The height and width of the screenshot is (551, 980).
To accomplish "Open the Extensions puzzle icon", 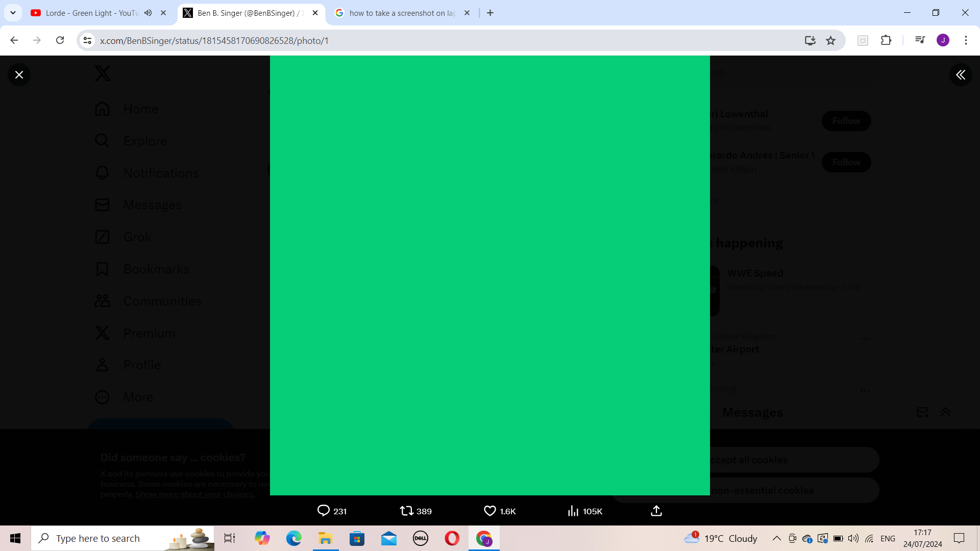I will (x=886, y=40).
